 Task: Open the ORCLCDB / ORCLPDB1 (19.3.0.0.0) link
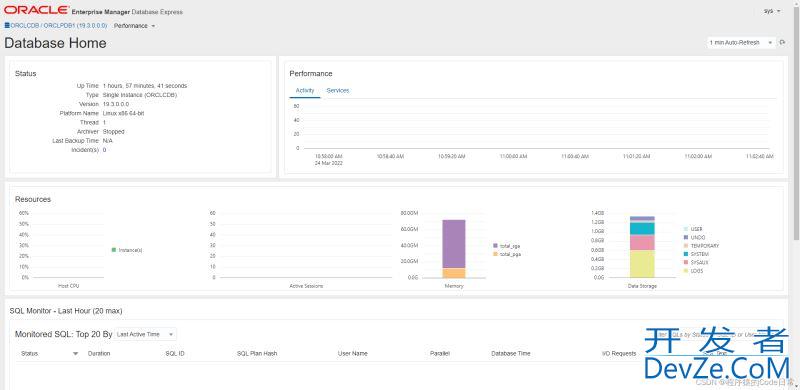pyautogui.click(x=58, y=26)
